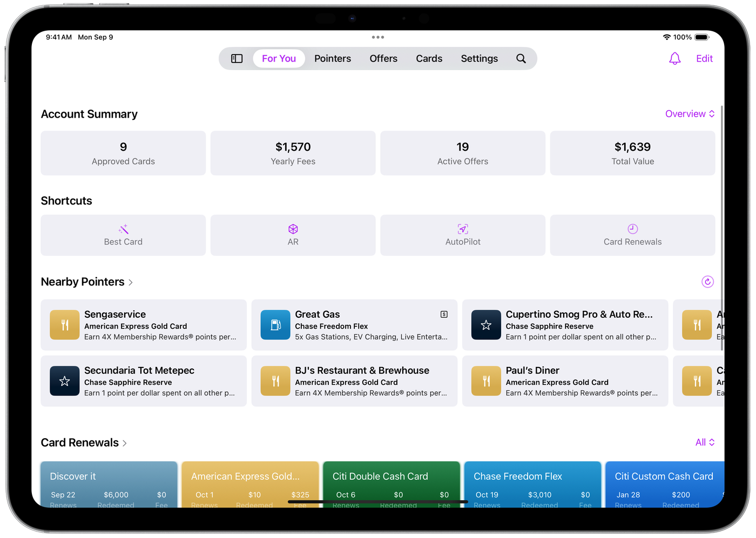Tap the 9:41 AM status bar clock

click(59, 37)
